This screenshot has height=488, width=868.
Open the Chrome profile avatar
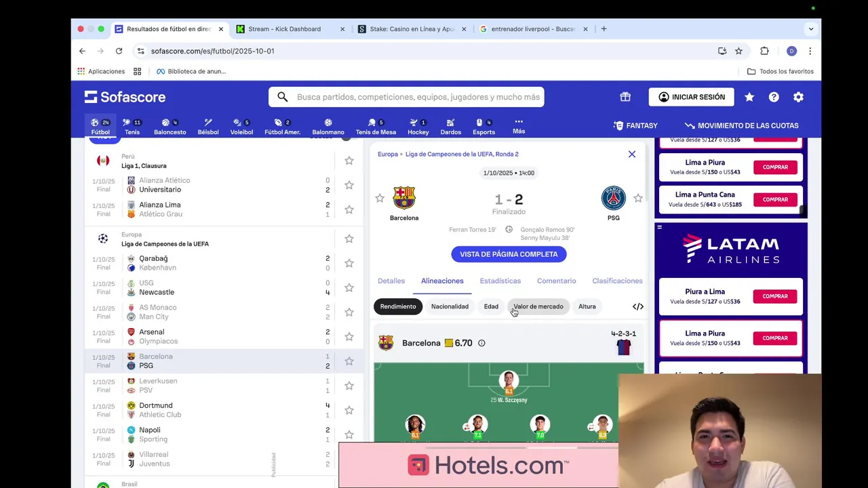791,51
